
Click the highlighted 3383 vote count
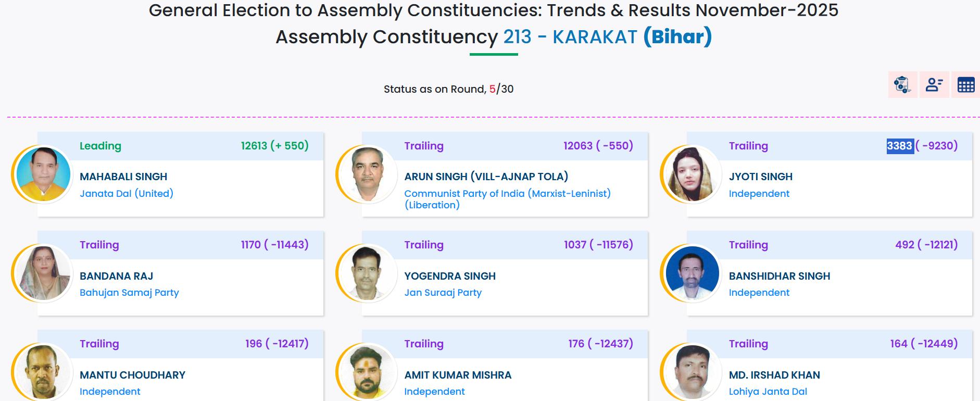tap(900, 146)
